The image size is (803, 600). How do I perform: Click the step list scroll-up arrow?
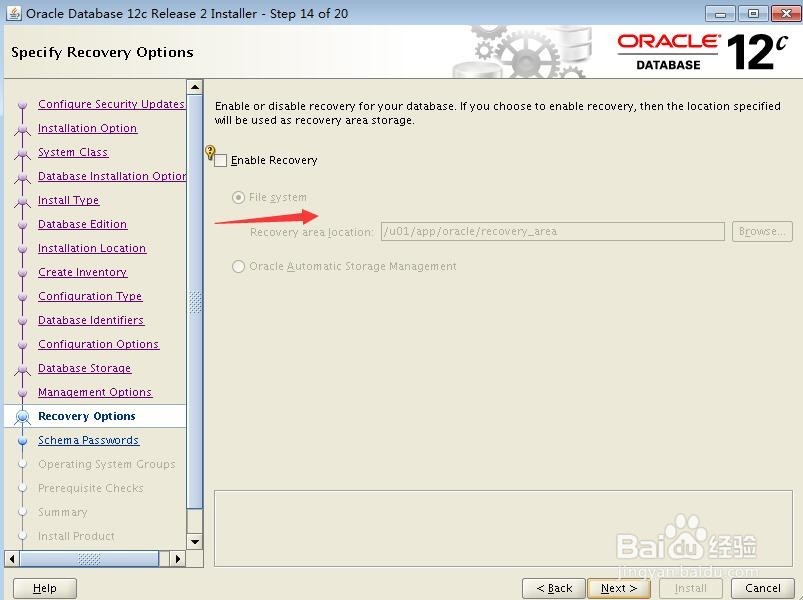pos(195,87)
